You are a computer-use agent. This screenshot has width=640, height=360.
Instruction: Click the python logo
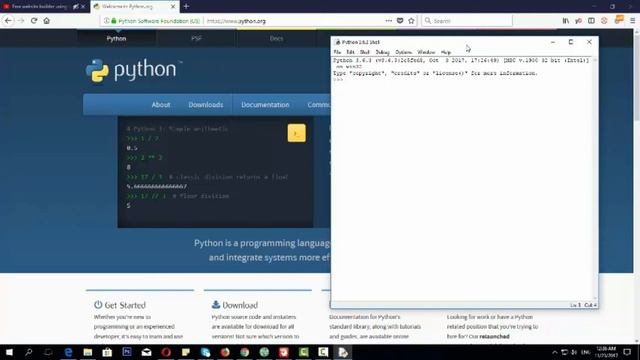pyautogui.click(x=134, y=70)
